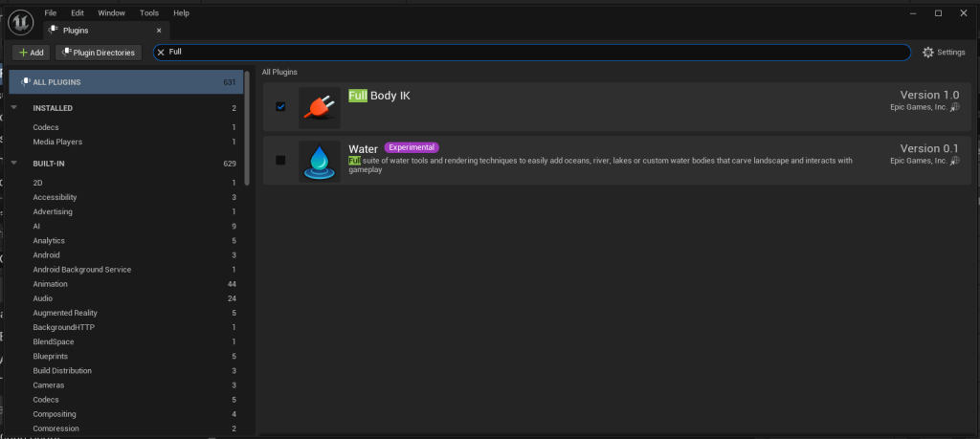The height and width of the screenshot is (439, 980).
Task: Click the Full Body IK plug icon
Action: tap(320, 108)
